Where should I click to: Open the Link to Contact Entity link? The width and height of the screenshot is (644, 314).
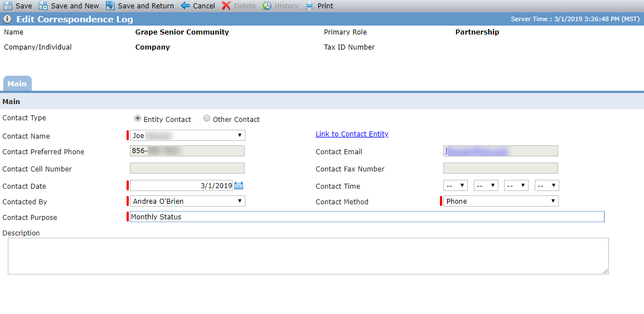point(352,134)
